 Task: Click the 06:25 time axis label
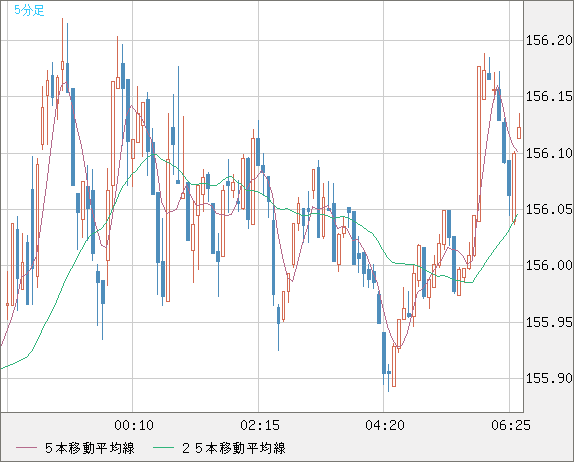tap(511, 425)
